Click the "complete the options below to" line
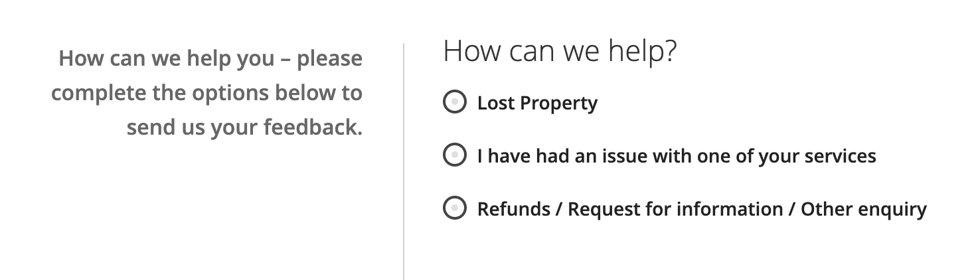The width and height of the screenshot is (980, 280). [x=206, y=92]
